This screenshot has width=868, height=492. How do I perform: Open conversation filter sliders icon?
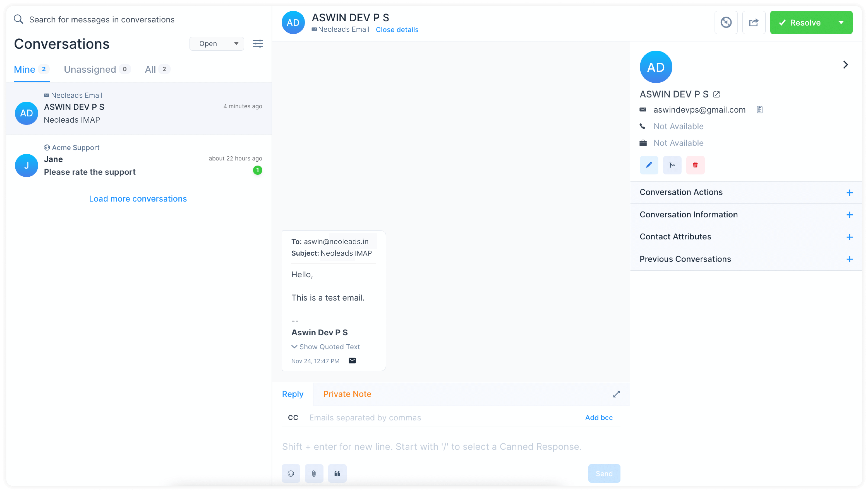(x=258, y=44)
